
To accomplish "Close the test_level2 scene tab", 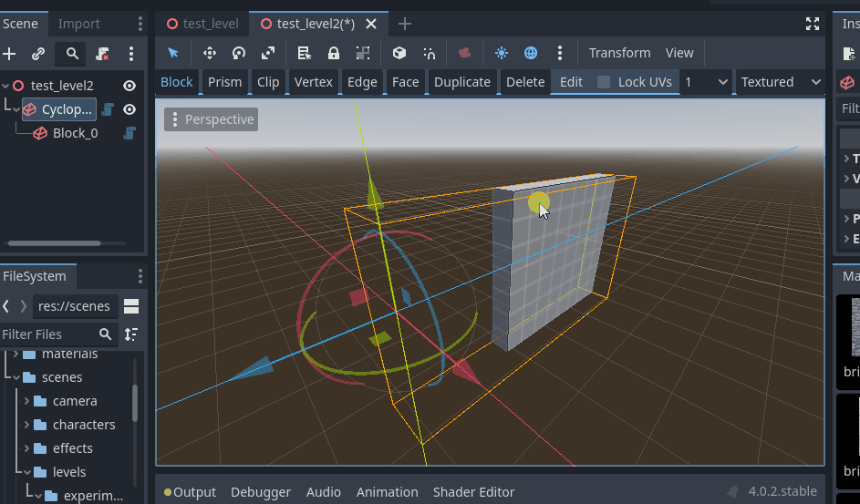I will tap(371, 24).
